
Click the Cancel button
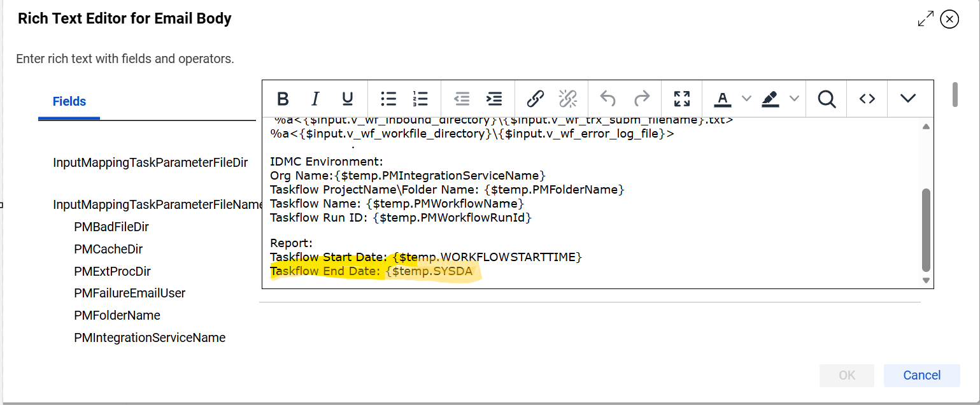pos(921,376)
